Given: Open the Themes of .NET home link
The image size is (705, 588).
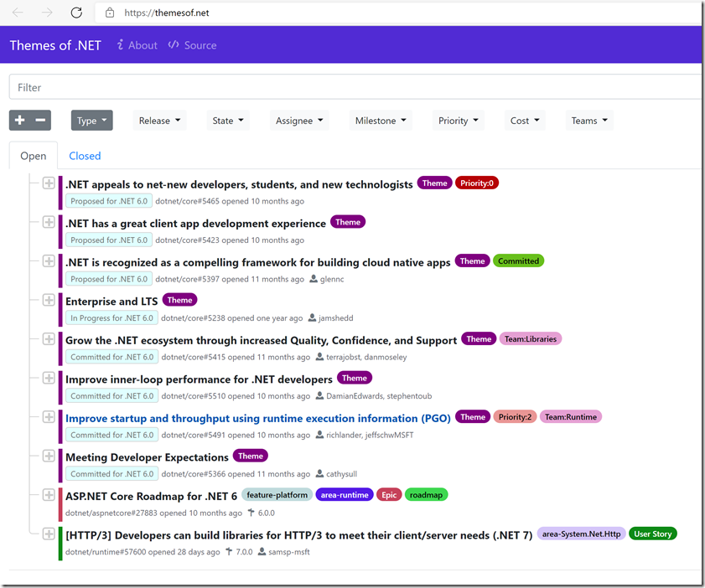Looking at the screenshot, I should click(x=55, y=45).
